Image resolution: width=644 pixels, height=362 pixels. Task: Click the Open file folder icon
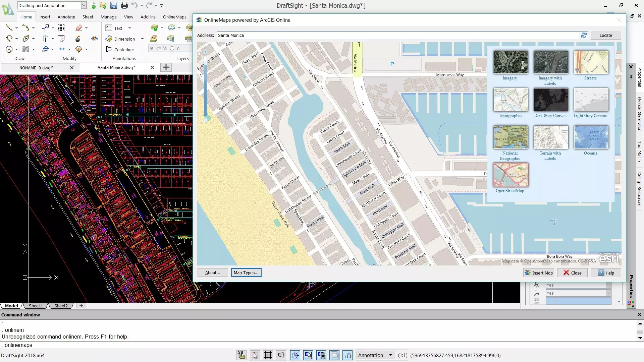(x=103, y=5)
